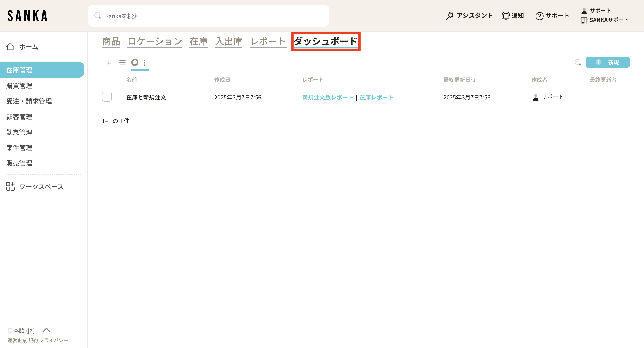Select the circle view icon

[x=135, y=62]
